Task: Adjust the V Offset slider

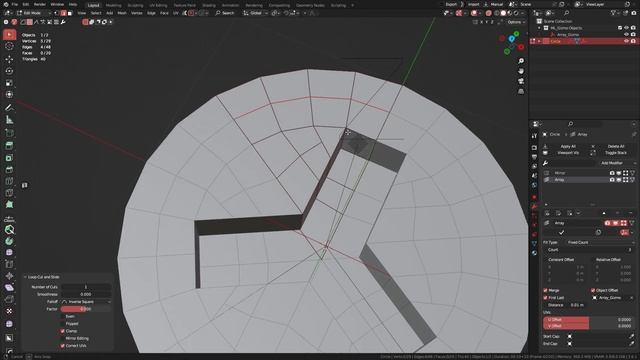Action: point(589,326)
